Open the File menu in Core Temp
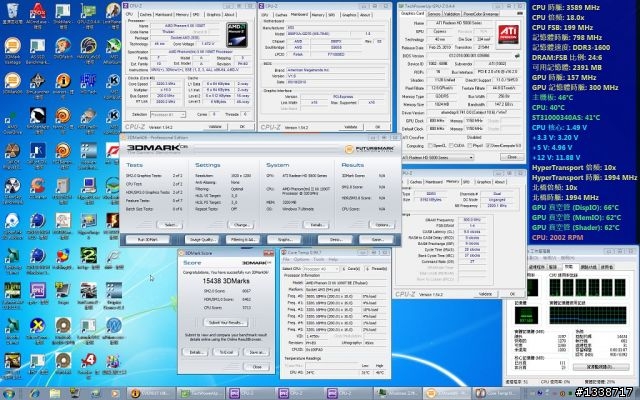640x400 pixels. click(x=286, y=260)
